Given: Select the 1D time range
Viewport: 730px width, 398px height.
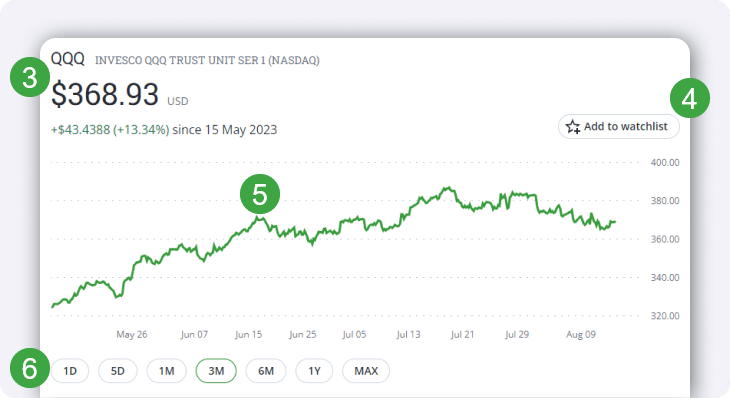Looking at the screenshot, I should coord(70,371).
